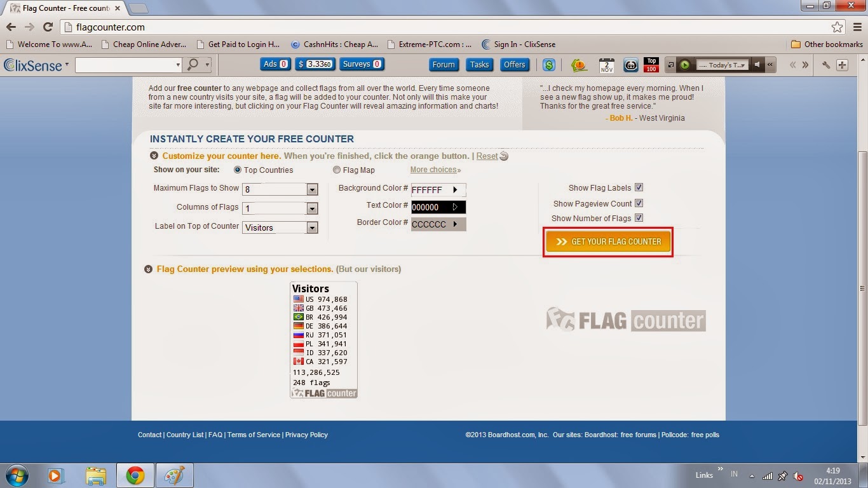868x488 pixels.
Task: Bookmark this page with the star icon
Action: 837,27
